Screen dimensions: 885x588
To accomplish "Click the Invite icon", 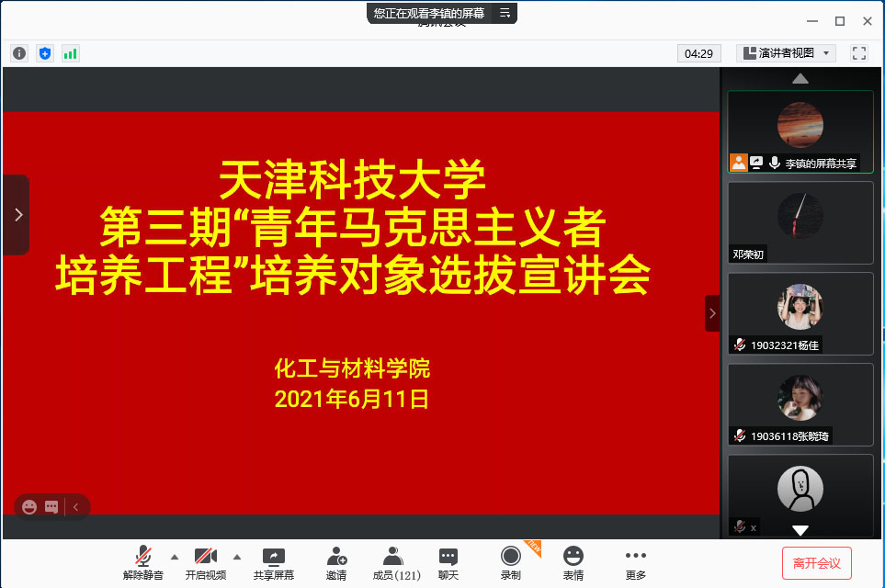I will [336, 562].
